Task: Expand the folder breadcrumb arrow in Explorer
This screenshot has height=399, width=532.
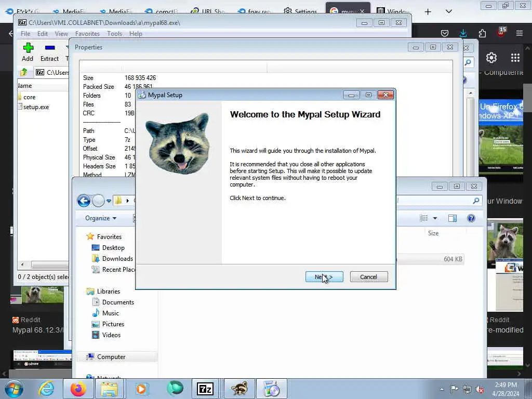Action: [x=128, y=201]
